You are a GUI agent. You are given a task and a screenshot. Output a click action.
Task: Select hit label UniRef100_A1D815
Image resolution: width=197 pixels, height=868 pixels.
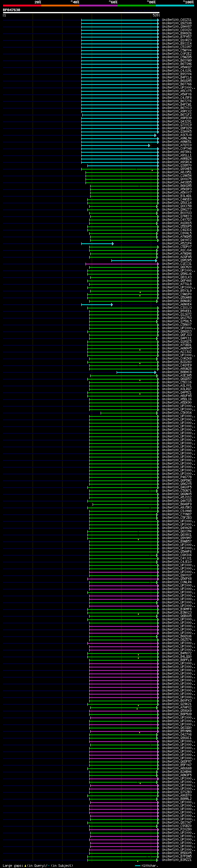pos(176,223)
